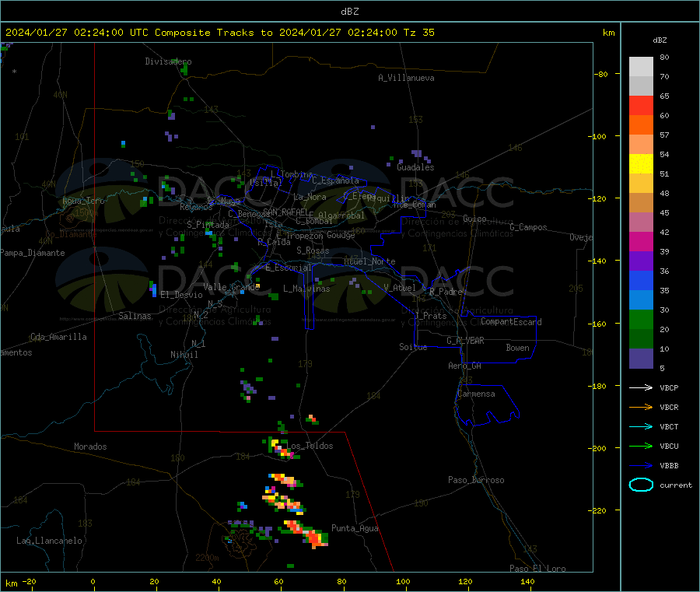700x592 pixels.
Task: Select the red 60-65 dBZ color swatch
Action: click(x=641, y=105)
